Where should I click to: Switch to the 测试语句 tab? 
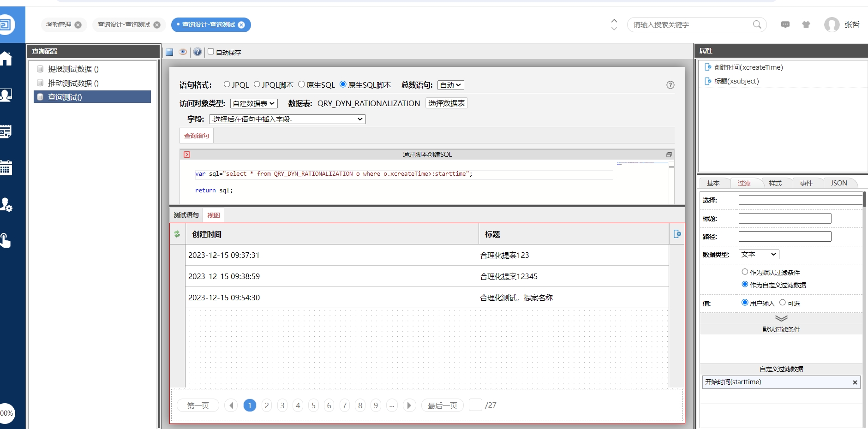pos(186,215)
